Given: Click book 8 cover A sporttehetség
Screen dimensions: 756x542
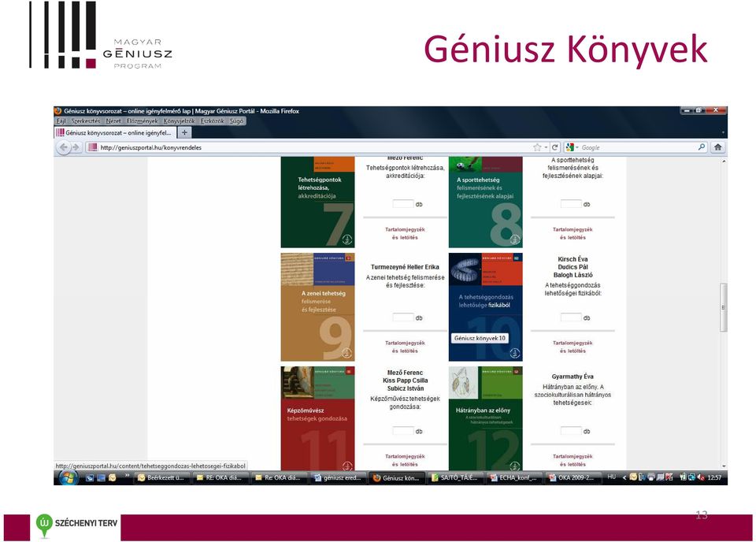Looking at the screenshot, I should click(x=486, y=202).
